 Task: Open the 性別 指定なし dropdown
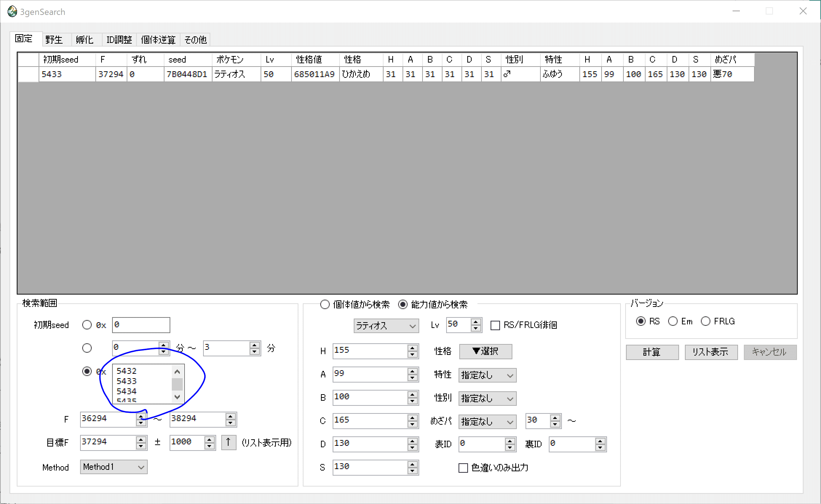click(x=487, y=398)
